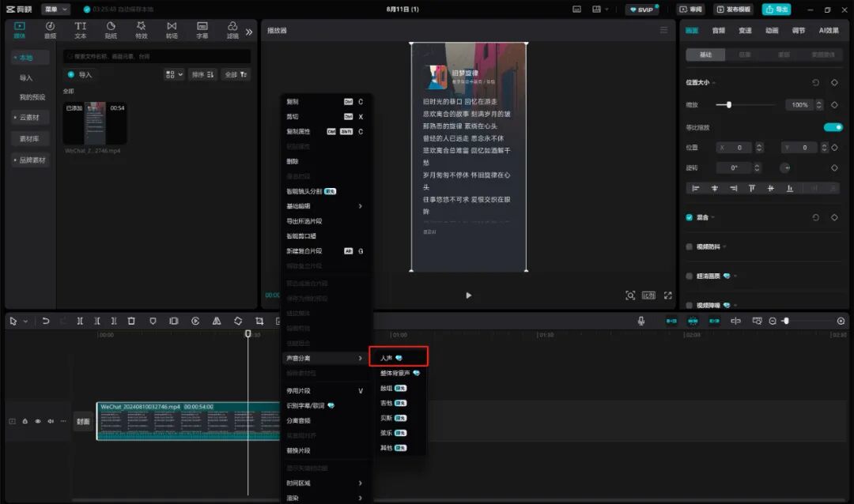Open the 菜单 dropdown in title bar
This screenshot has height=504, width=854.
tap(56, 9)
